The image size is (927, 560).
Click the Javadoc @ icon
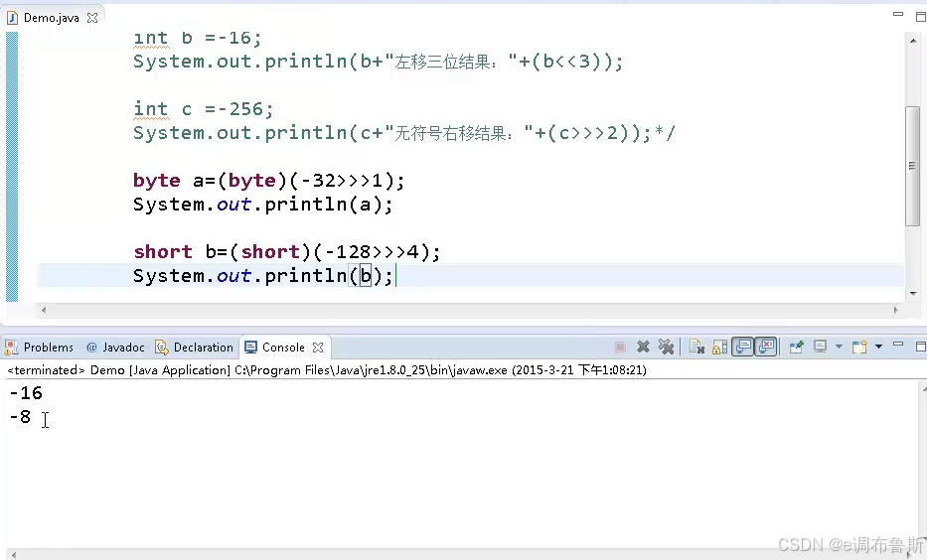(91, 348)
